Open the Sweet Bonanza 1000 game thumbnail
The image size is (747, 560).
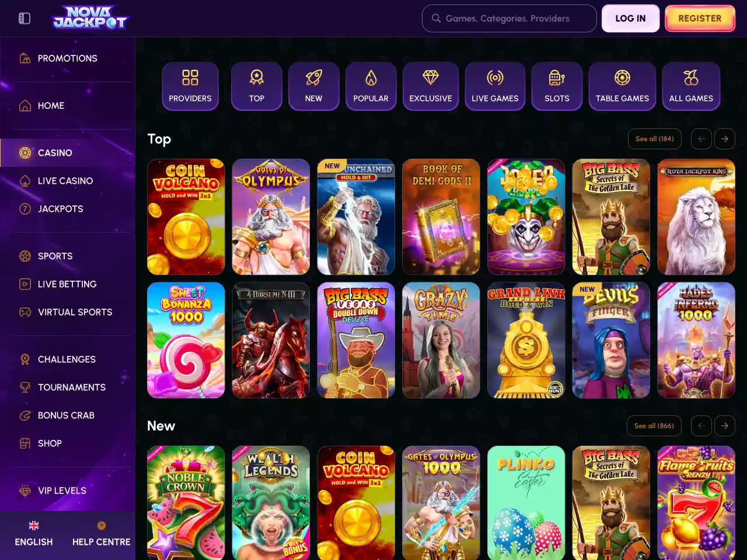click(186, 340)
